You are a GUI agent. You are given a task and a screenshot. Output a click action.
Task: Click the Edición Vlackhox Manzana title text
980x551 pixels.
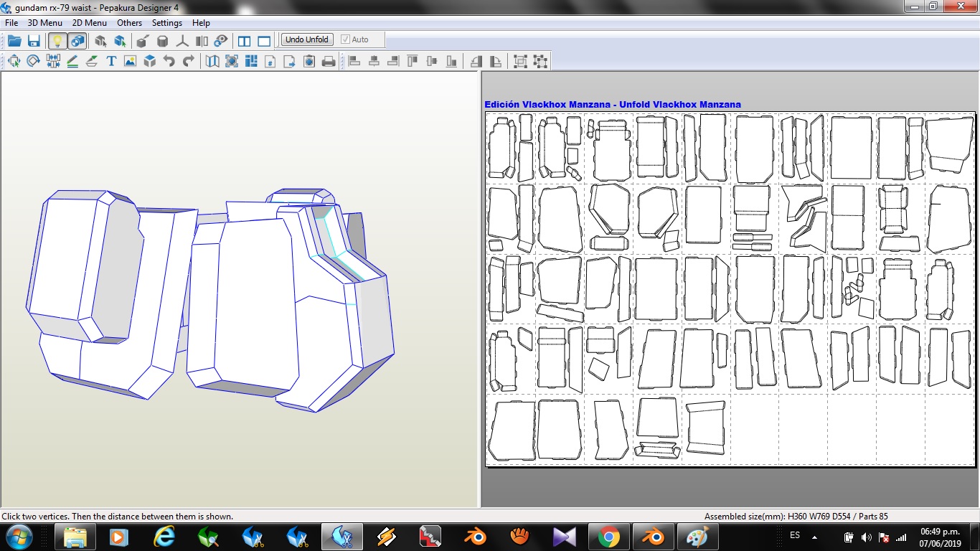[613, 105]
